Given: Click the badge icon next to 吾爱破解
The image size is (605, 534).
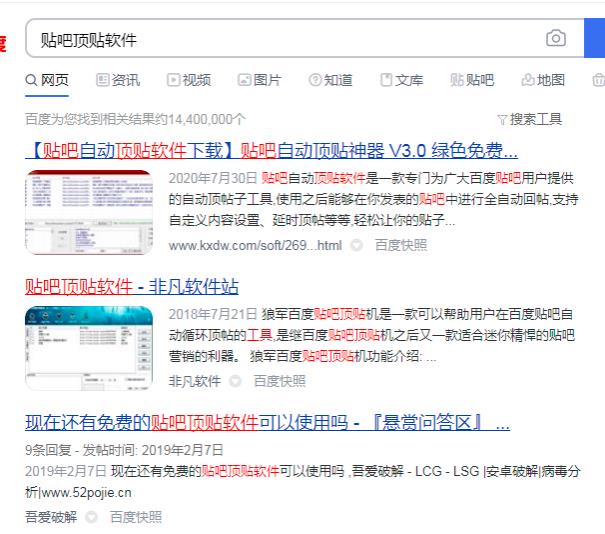Looking at the screenshot, I should click(x=91, y=517).
